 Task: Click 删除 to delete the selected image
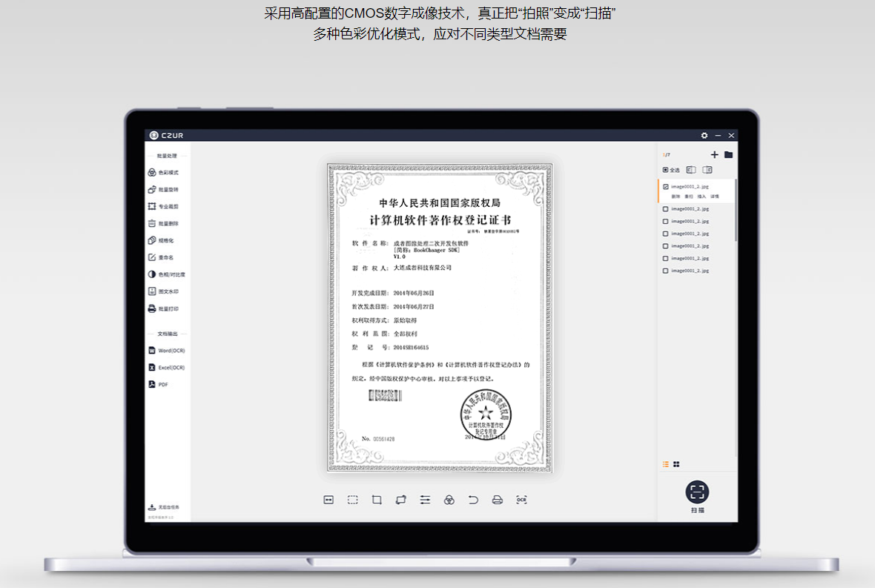click(676, 196)
